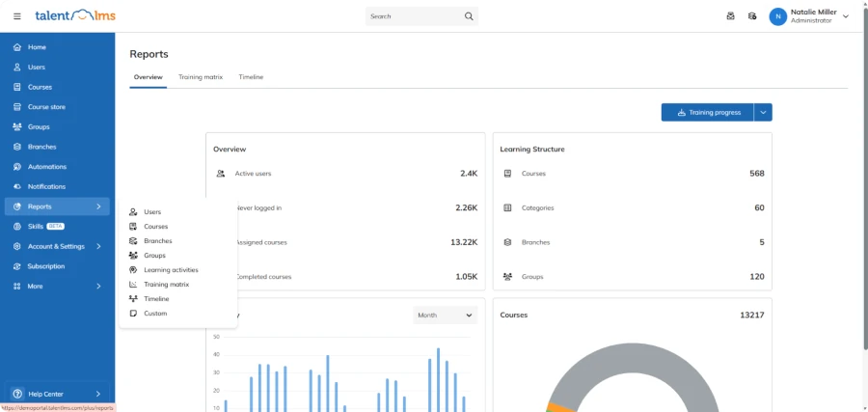868x412 pixels.
Task: Expand the user profile dropdown chevron
Action: coord(845,16)
